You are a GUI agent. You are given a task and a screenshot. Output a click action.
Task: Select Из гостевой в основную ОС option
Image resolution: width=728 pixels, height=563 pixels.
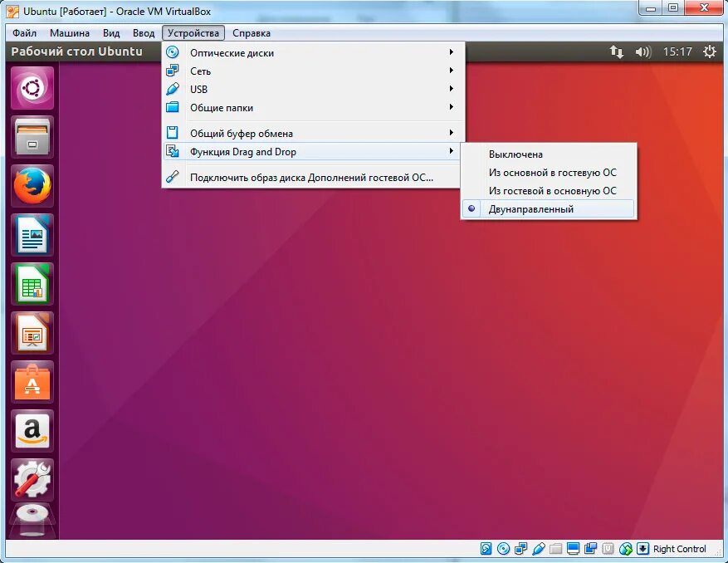[550, 191]
